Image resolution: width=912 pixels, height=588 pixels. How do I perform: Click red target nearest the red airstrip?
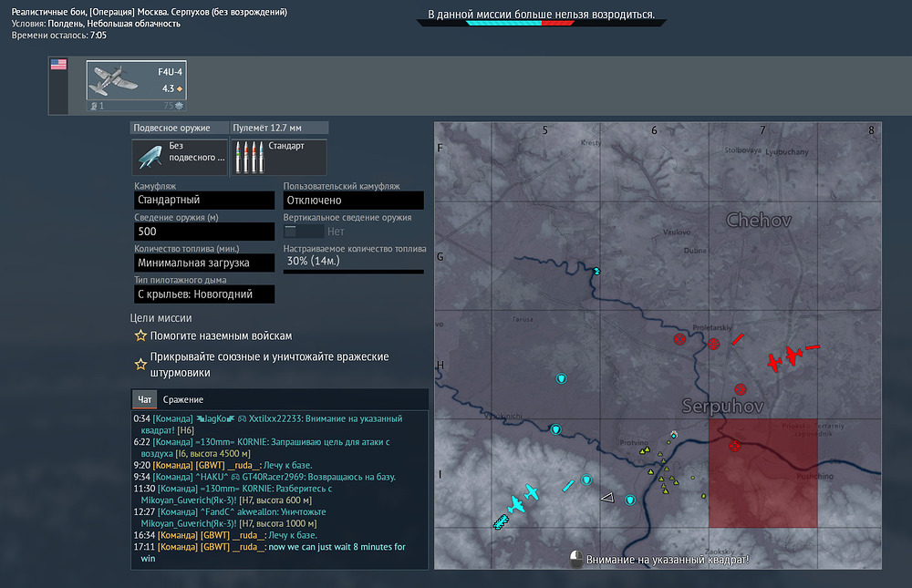(x=714, y=344)
